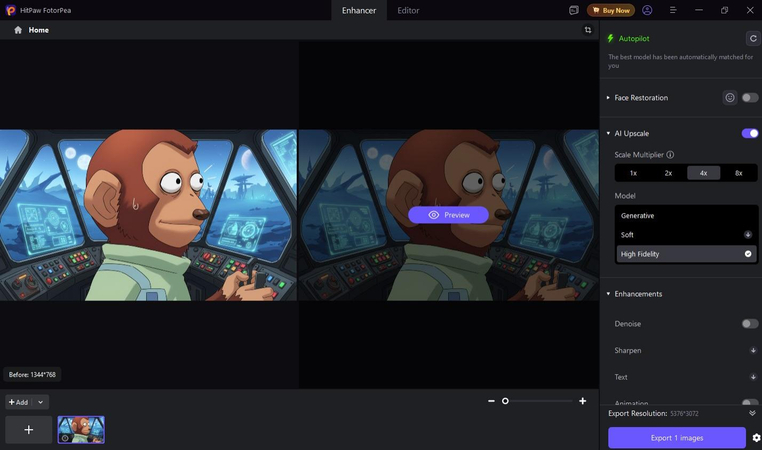
Task: Collapse the AI Upscale section
Action: 608,133
